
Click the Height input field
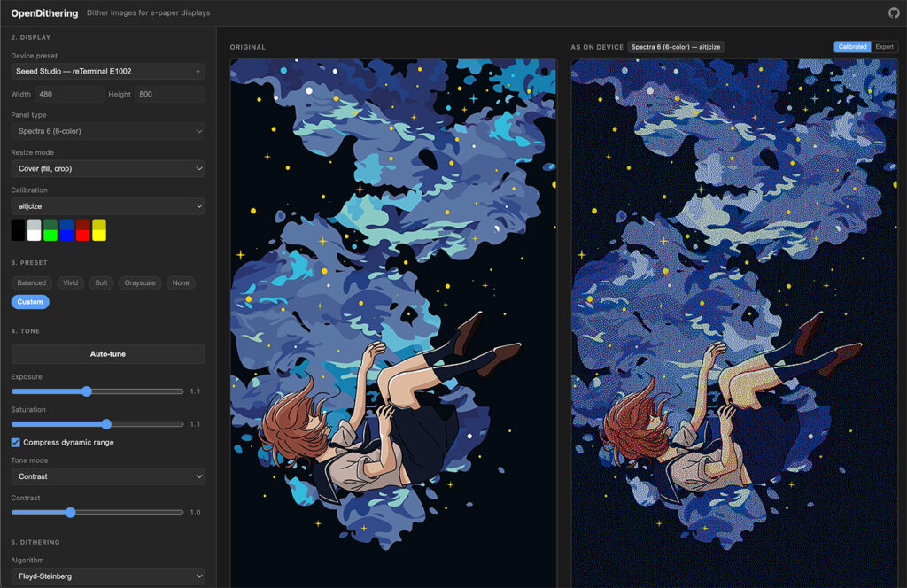pos(169,94)
